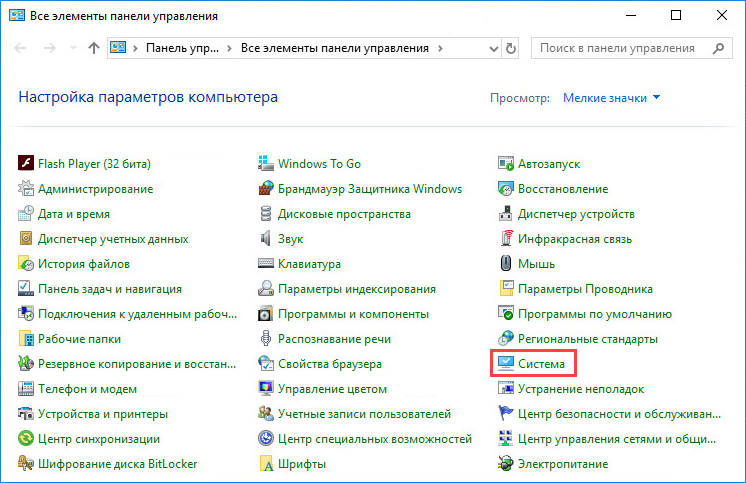Screen dimensions: 746x483
Task: Click the Администрирование gear icon
Action: point(26,188)
